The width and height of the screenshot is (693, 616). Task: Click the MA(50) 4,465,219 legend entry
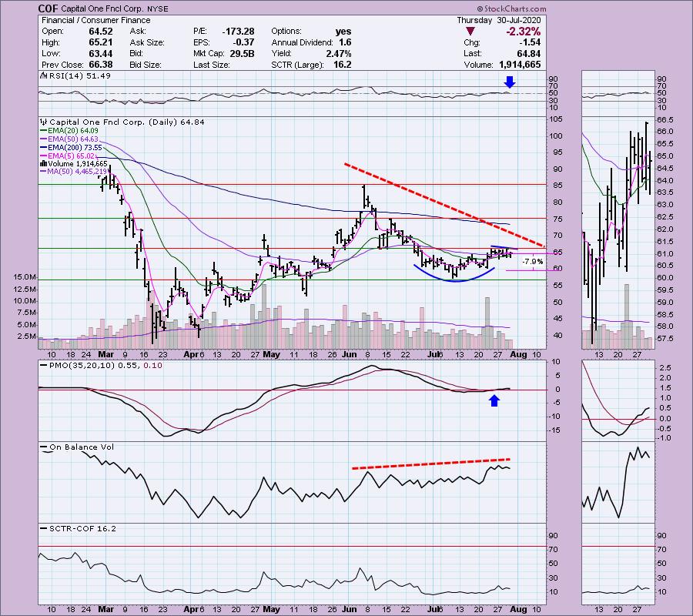78,172
